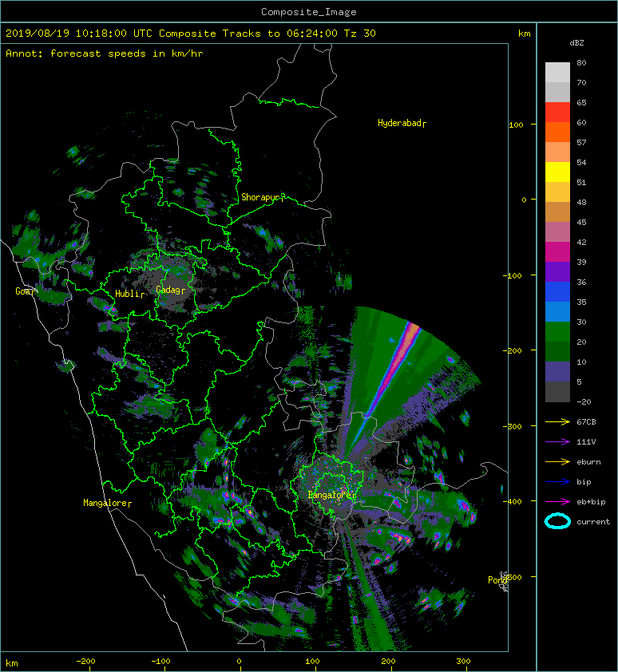
Task: Click the Gadag city label
Action: pos(170,290)
